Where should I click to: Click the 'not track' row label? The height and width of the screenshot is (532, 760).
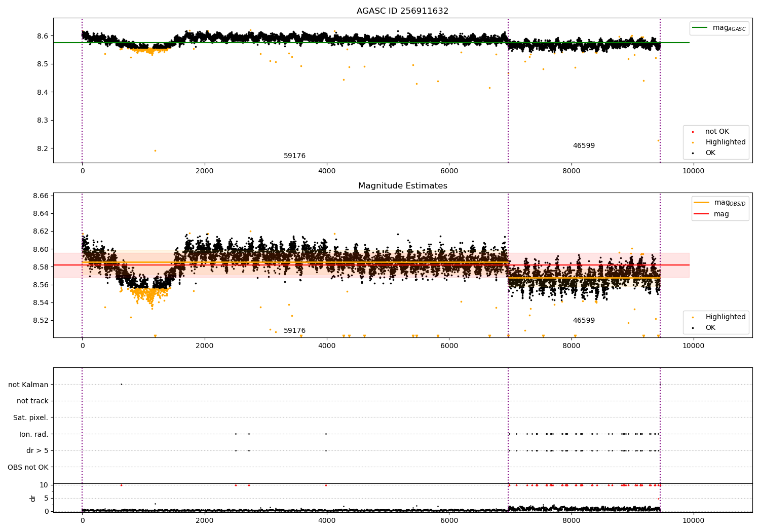(32, 401)
